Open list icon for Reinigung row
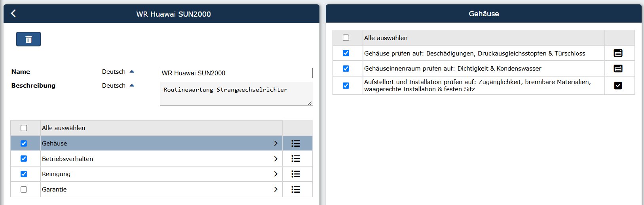 (x=296, y=174)
